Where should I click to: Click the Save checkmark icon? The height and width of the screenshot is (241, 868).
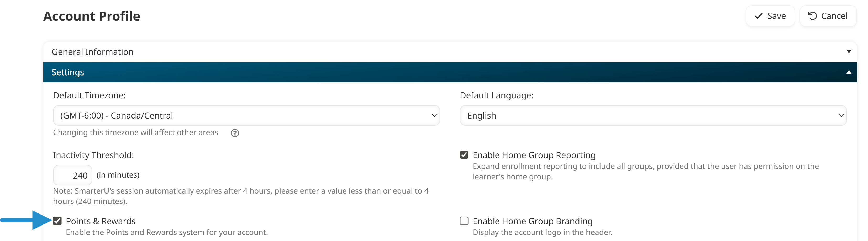(x=759, y=16)
